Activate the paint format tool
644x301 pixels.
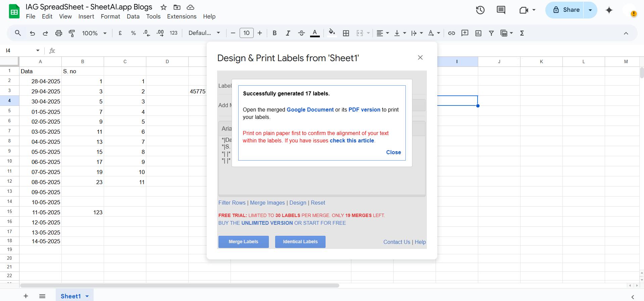(x=72, y=33)
